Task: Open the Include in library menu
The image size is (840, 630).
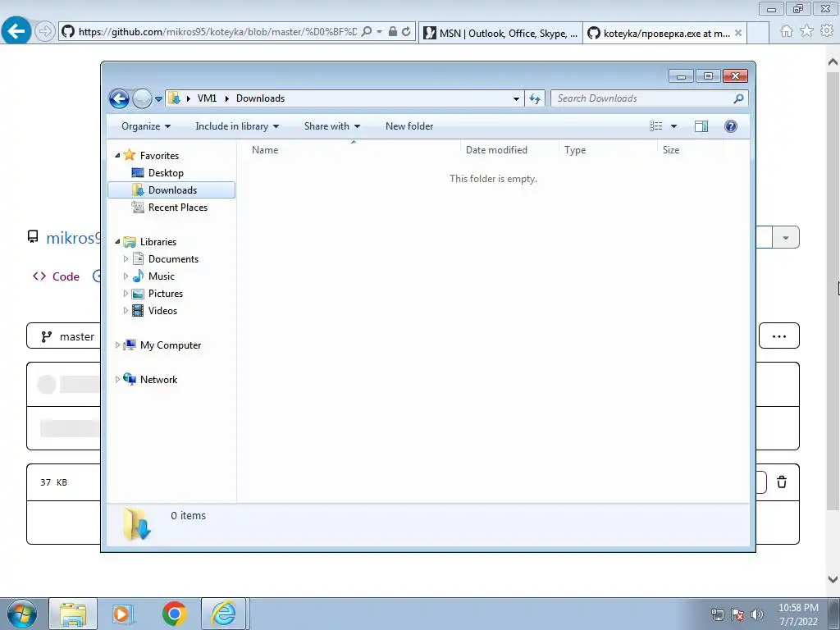Action: pyautogui.click(x=237, y=126)
